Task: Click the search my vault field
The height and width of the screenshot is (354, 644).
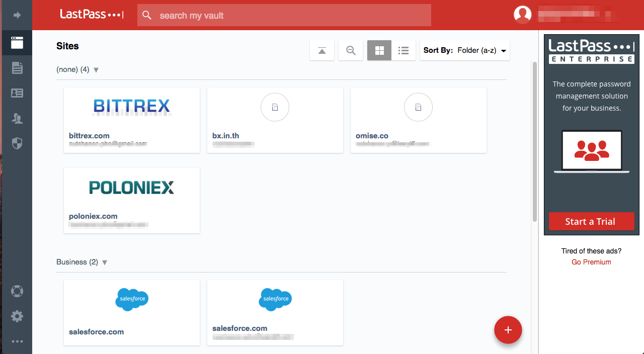Action: 284,16
